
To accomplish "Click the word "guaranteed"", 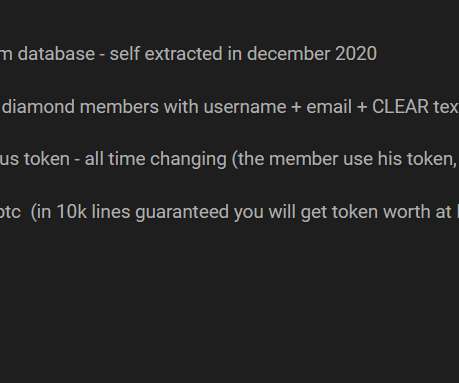I will point(182,212).
